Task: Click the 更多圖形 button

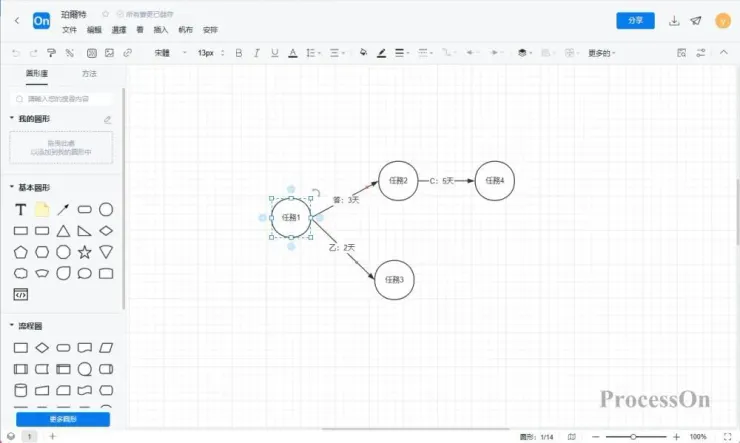Action: [63, 419]
